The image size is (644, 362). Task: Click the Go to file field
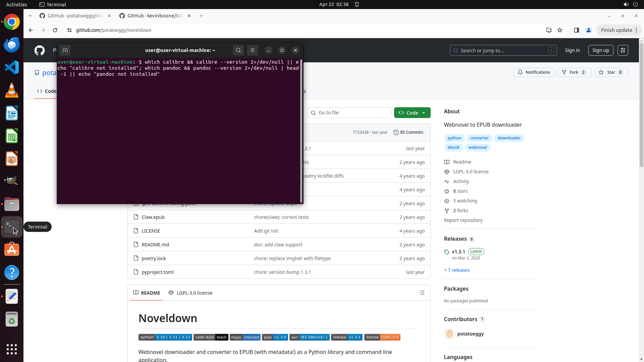coord(350,113)
